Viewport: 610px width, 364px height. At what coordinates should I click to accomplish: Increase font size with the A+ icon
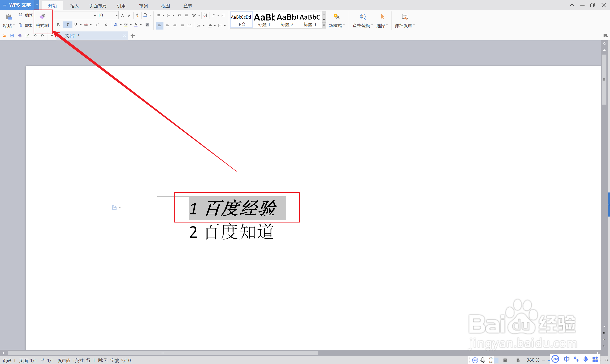click(123, 15)
